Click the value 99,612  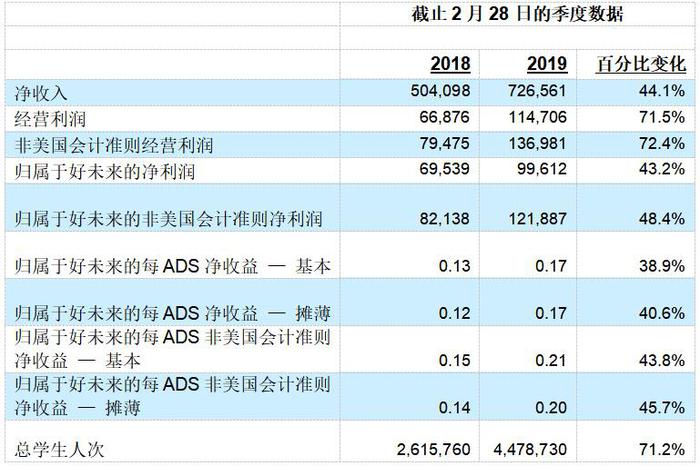[542, 169]
